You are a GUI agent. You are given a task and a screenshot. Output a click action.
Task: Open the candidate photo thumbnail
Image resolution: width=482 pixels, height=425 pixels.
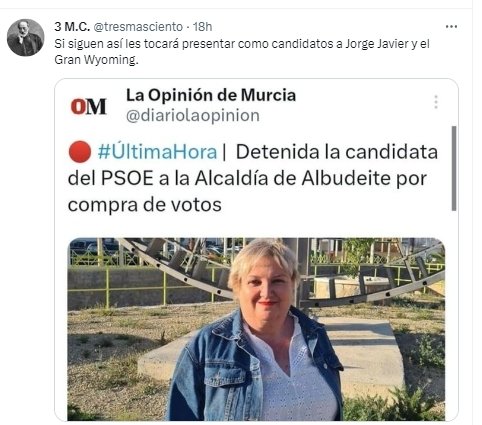[256, 329]
